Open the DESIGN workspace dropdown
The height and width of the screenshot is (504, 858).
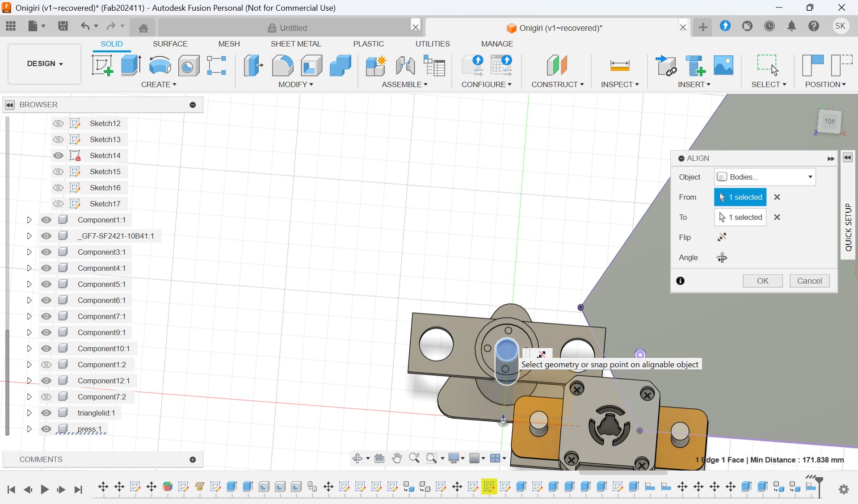pos(44,63)
